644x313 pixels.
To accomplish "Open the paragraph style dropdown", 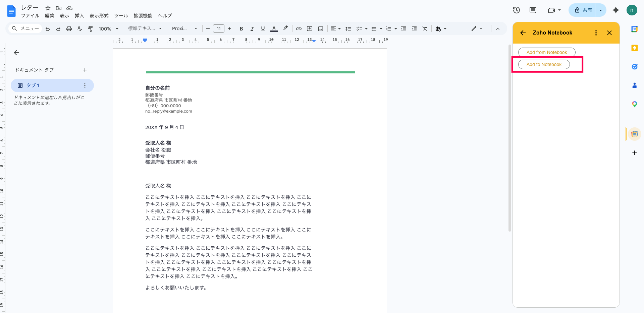I will (x=145, y=29).
